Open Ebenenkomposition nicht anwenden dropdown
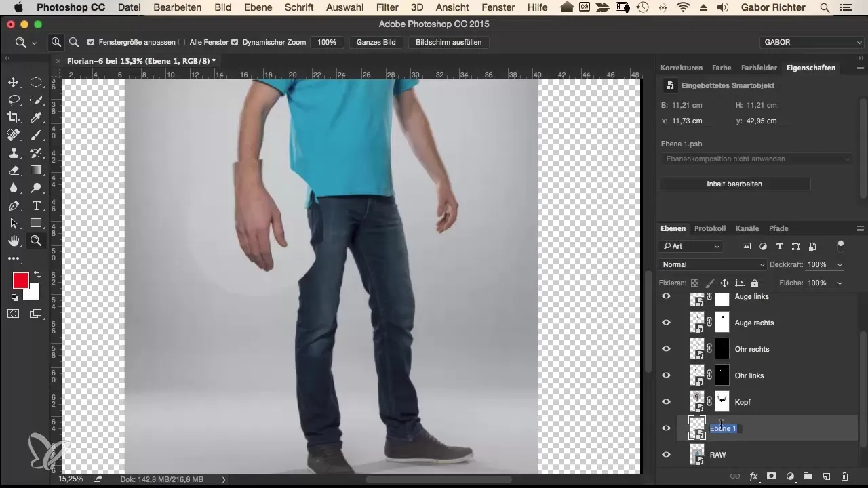868x488 pixels. click(756, 159)
